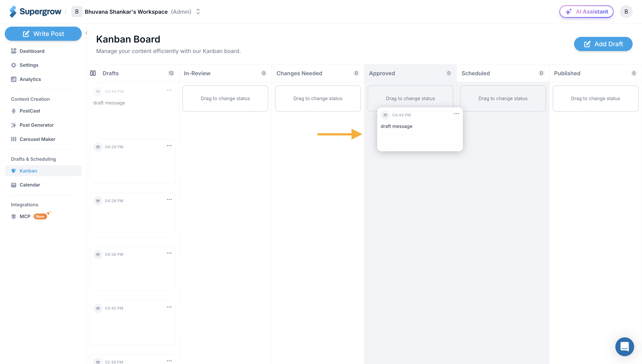Viewport: 642px width, 364px height.
Task: Click the image icon on the 04:29 PM draft
Action: [98, 147]
